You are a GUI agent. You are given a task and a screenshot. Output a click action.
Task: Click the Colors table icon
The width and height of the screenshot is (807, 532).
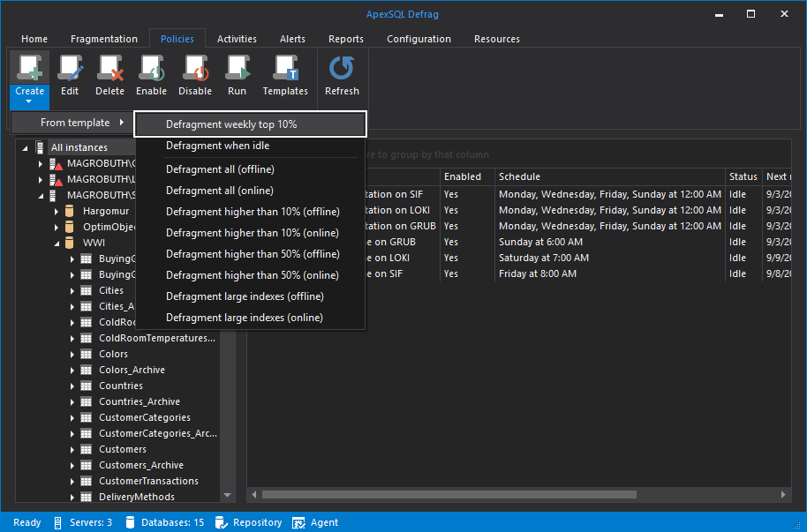click(87, 355)
